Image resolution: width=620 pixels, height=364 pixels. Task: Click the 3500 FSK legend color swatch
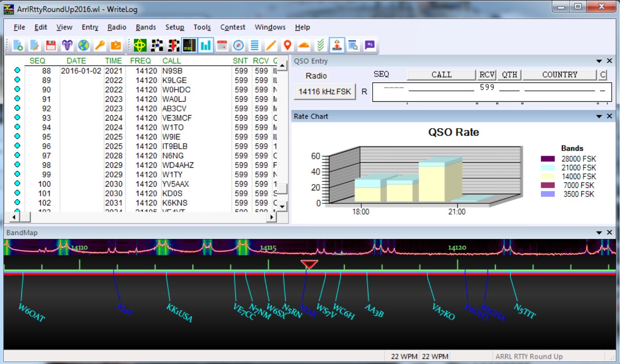click(x=548, y=194)
